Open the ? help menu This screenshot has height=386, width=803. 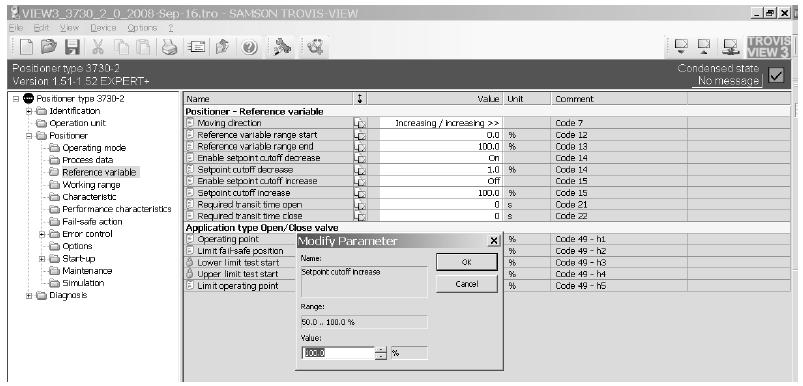(171, 28)
